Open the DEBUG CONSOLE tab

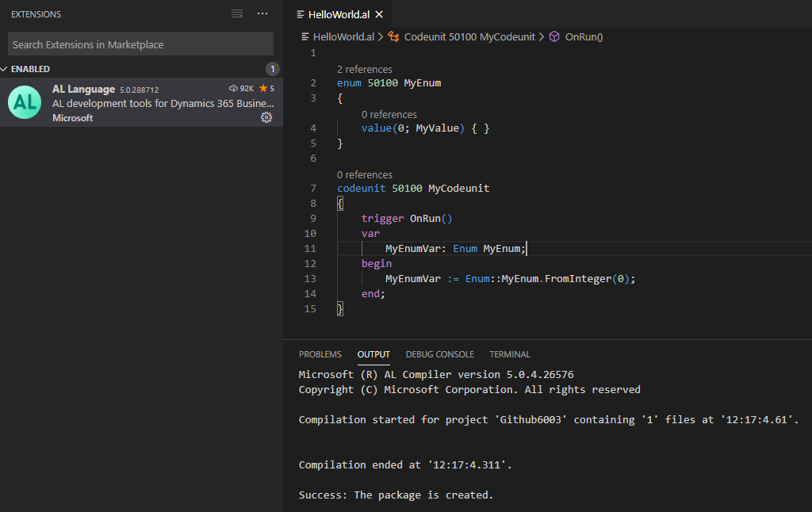coord(439,354)
